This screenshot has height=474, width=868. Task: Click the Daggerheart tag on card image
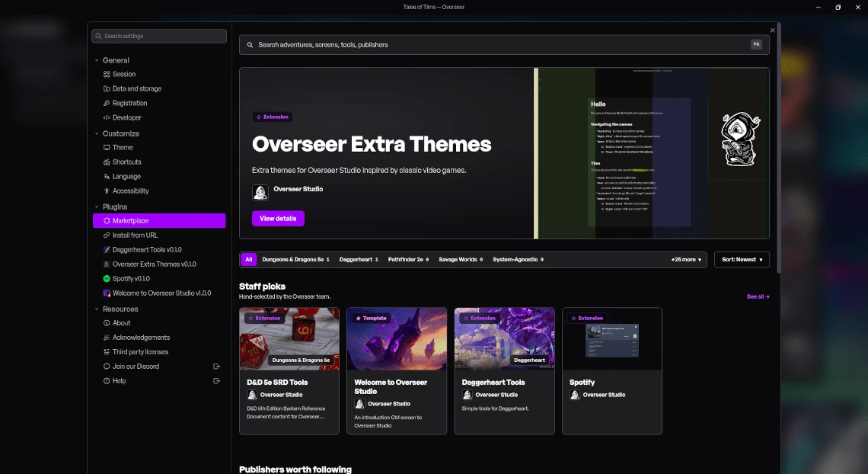(x=529, y=360)
